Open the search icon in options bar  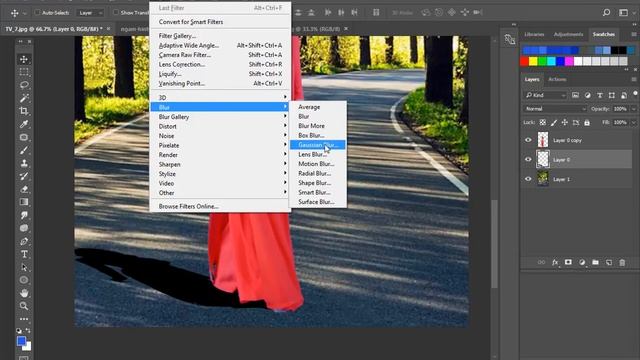pyautogui.click(x=607, y=13)
